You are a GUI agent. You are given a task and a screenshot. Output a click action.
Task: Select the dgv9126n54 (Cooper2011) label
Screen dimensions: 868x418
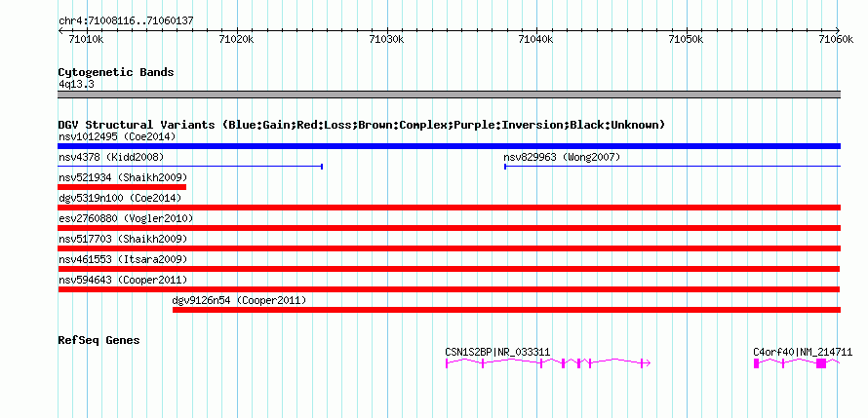click(x=239, y=300)
